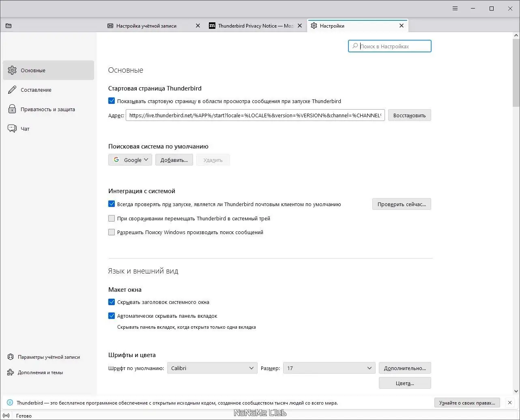Open the Thunderbird hamburger application menu
The width and height of the screenshot is (520, 420).
pyautogui.click(x=455, y=9)
